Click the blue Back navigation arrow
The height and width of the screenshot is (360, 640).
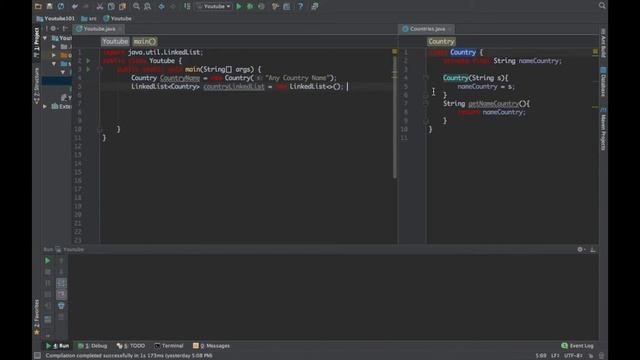[x=162, y=7]
